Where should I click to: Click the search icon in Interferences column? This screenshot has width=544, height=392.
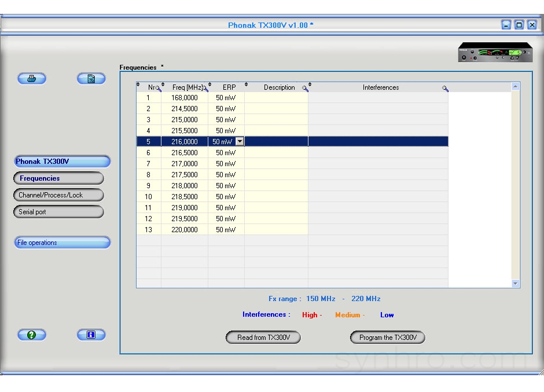coord(445,89)
